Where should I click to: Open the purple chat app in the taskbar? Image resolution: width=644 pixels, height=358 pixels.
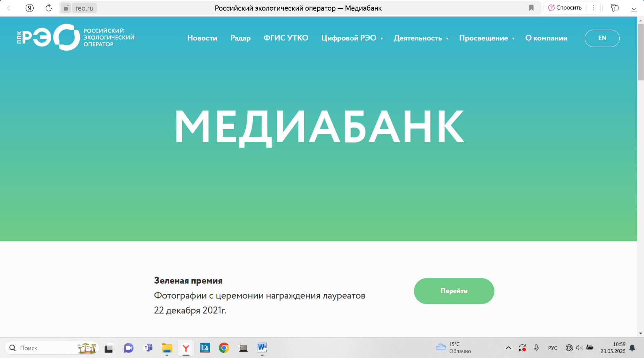[x=129, y=348]
